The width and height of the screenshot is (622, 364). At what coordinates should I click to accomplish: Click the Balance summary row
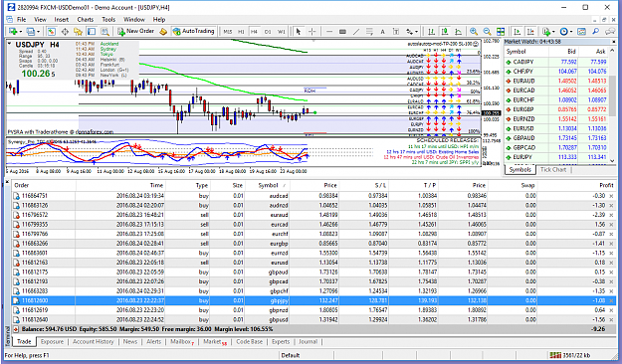pyautogui.click(x=313, y=329)
